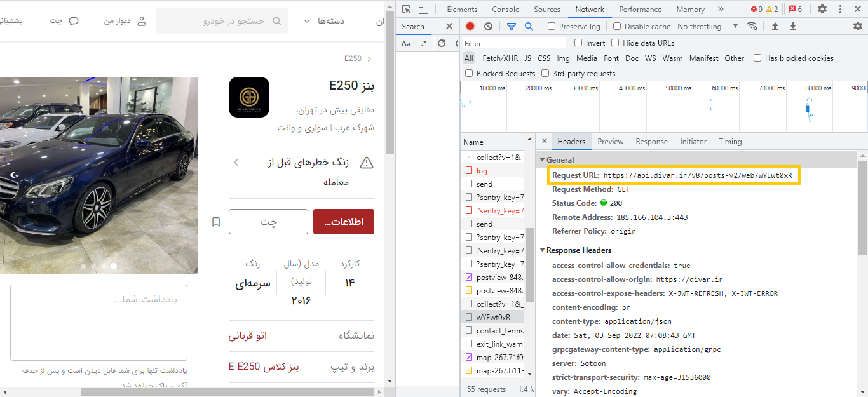Open my Divar user account icon

click(141, 21)
